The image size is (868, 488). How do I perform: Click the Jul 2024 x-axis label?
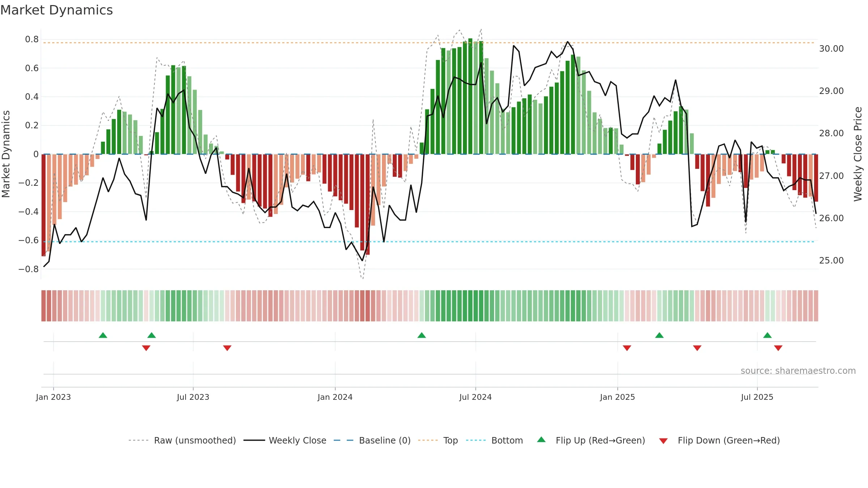(x=476, y=397)
